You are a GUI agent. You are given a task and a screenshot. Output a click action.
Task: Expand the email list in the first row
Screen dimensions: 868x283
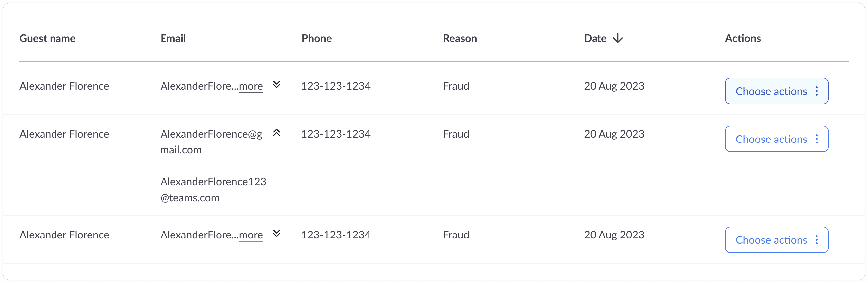click(x=276, y=85)
